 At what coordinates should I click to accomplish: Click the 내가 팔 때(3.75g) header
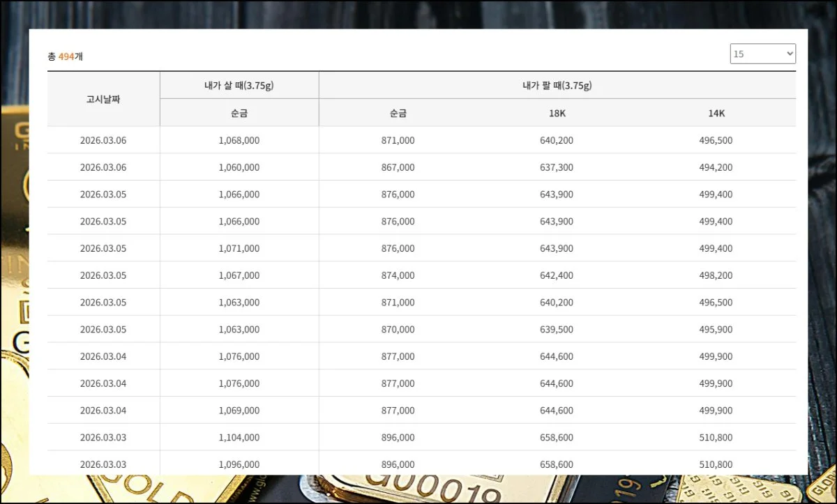tap(557, 86)
